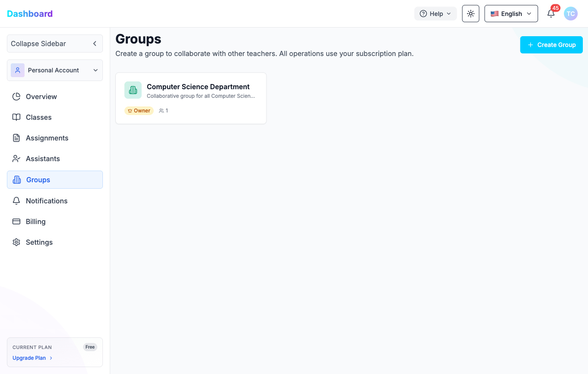Click the notifications bell icon in header
The image size is (588, 374).
tap(551, 14)
